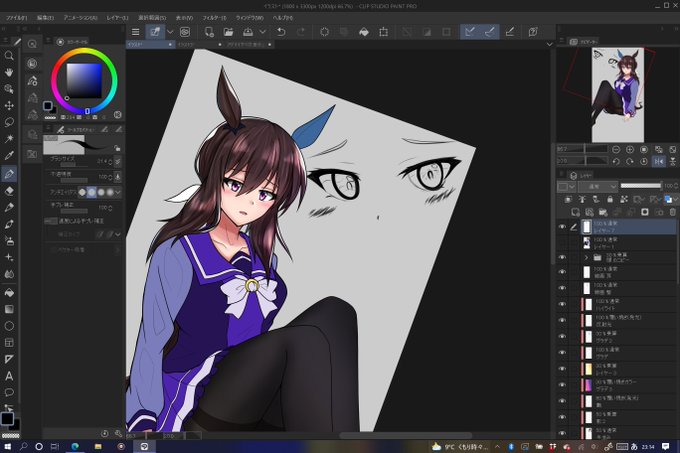Screen dimensions: 680x453
Task: Open dropdown next to new-canvas icon
Action: pyautogui.click(x=170, y=32)
